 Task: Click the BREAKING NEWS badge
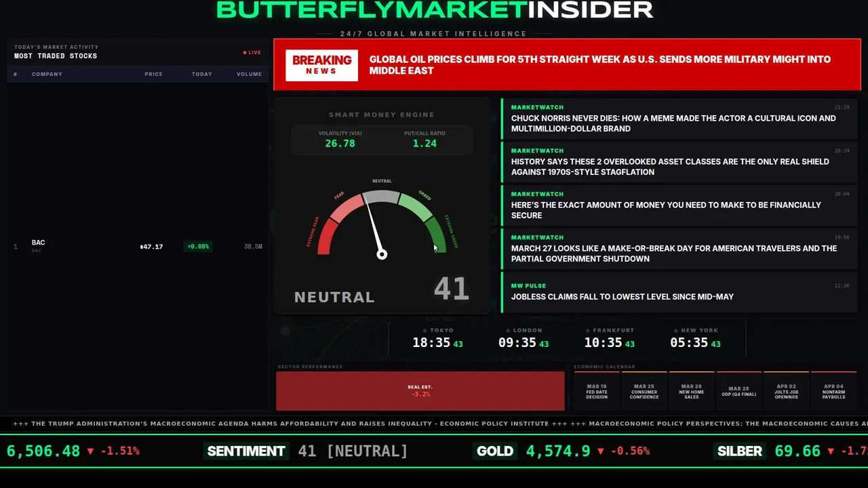pos(321,65)
